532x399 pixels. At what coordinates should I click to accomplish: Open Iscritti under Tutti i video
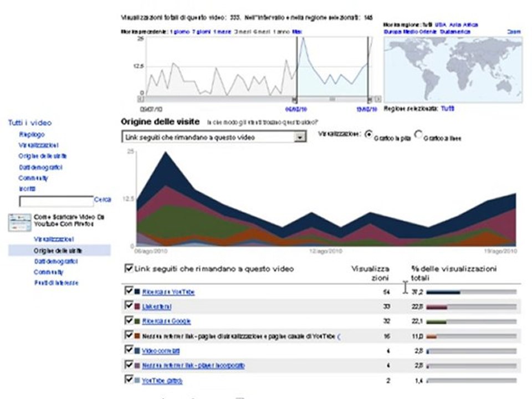[27, 188]
